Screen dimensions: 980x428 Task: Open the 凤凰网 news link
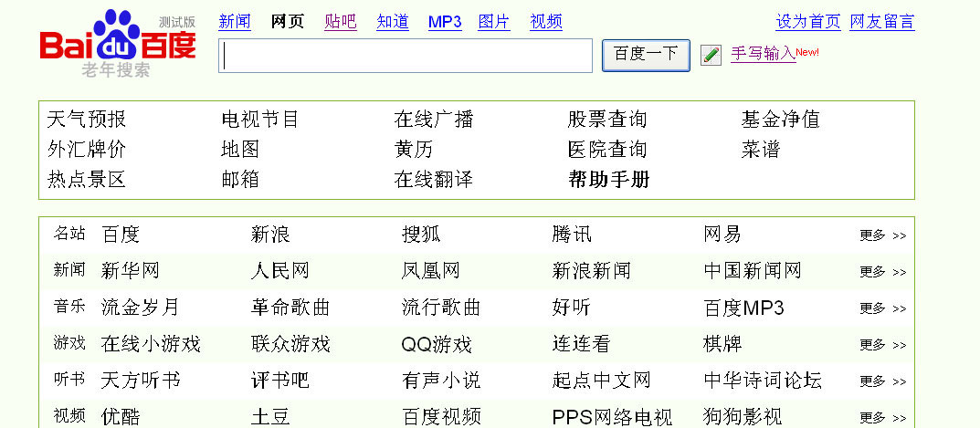click(430, 270)
